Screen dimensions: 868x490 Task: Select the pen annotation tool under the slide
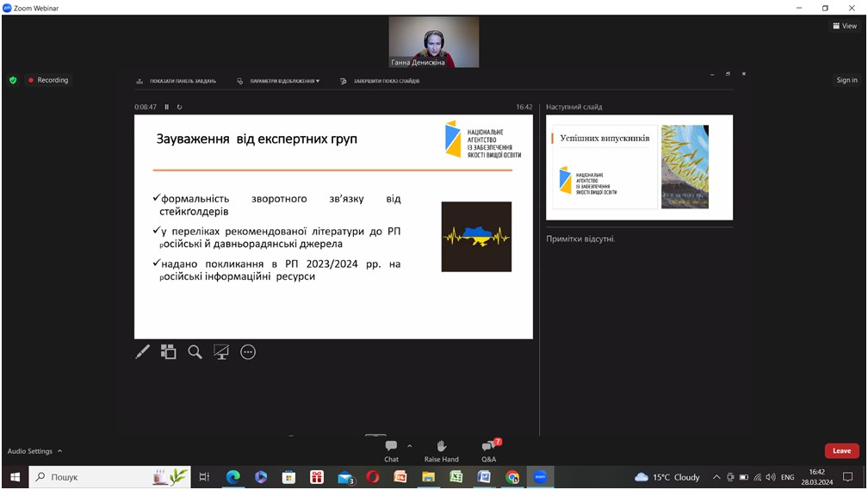pos(143,351)
